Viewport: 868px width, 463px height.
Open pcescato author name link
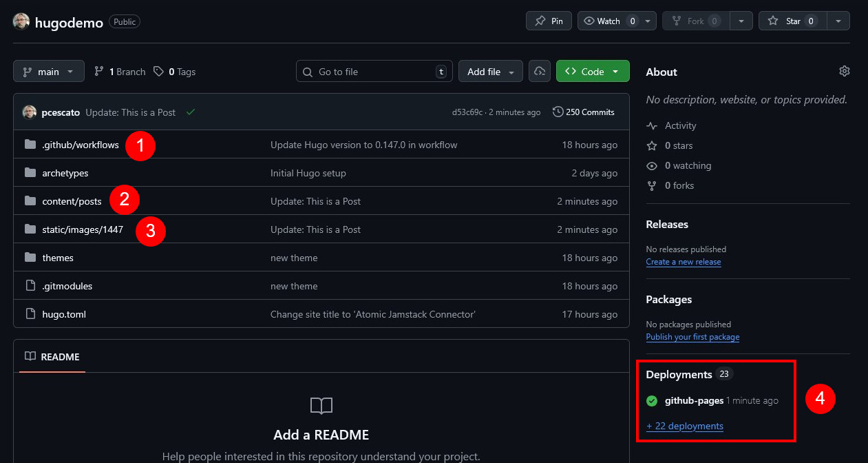point(61,112)
